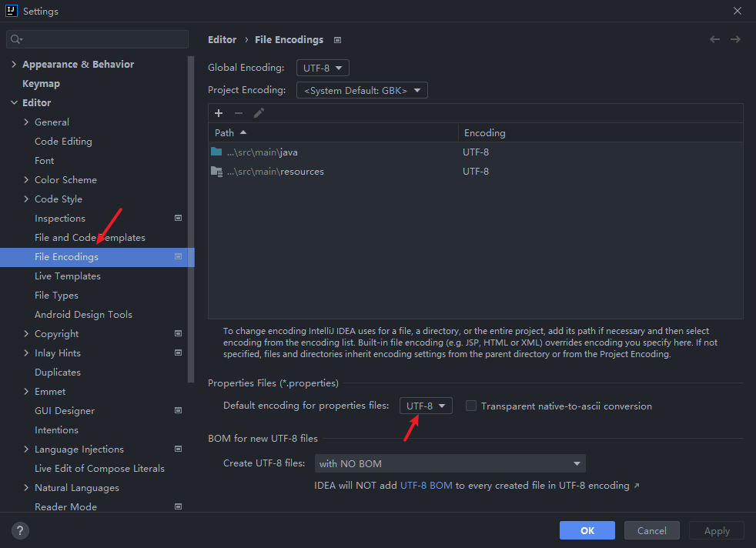Image resolution: width=756 pixels, height=548 pixels.
Task: Open Code Editing settings page
Action: pos(63,141)
